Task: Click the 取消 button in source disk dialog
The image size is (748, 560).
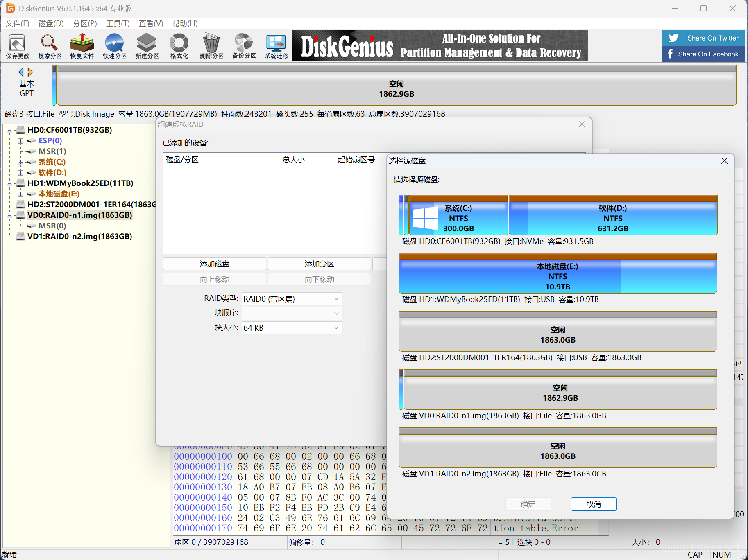Action: (x=593, y=504)
